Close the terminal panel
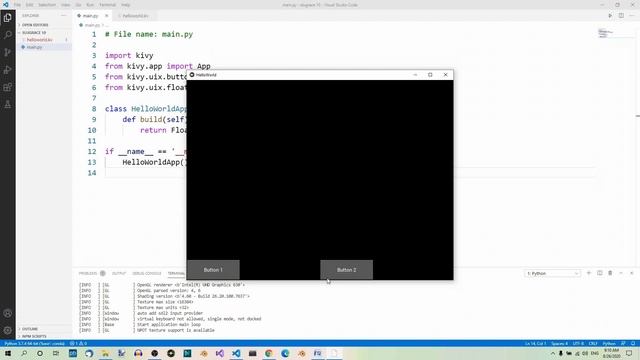640x360 pixels. coord(632,273)
